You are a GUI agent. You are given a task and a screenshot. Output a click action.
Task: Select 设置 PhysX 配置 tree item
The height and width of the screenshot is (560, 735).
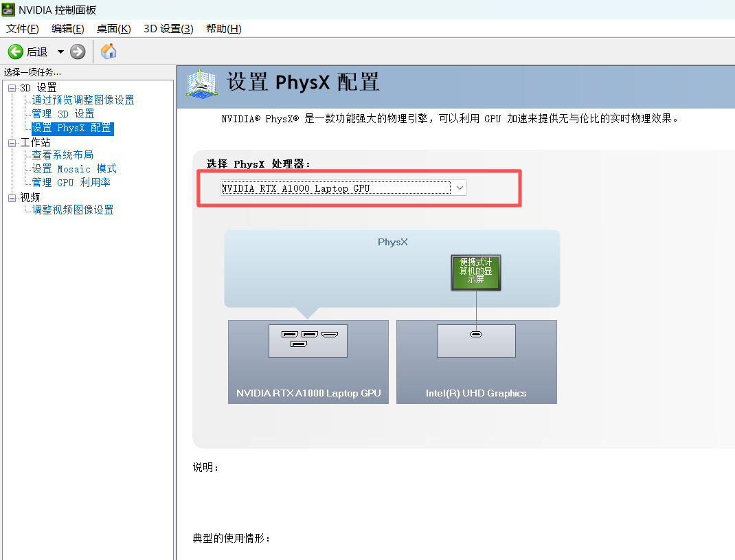pos(72,128)
